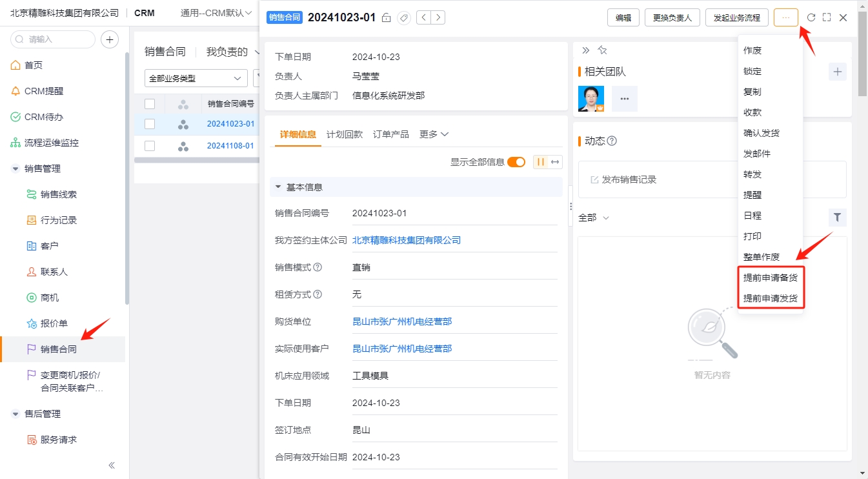This screenshot has height=479, width=868.
Task: Check the select-all checkbox in table header
Action: (x=150, y=103)
